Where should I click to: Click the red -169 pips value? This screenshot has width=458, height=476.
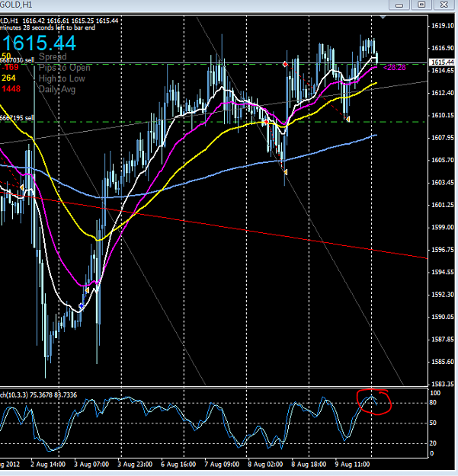(x=10, y=67)
